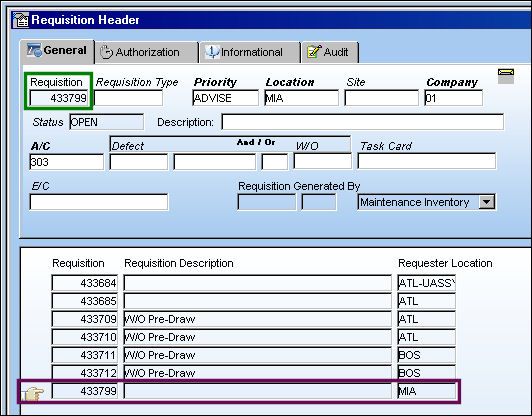Click the E/C input field
The height and width of the screenshot is (416, 532).
tap(99, 202)
